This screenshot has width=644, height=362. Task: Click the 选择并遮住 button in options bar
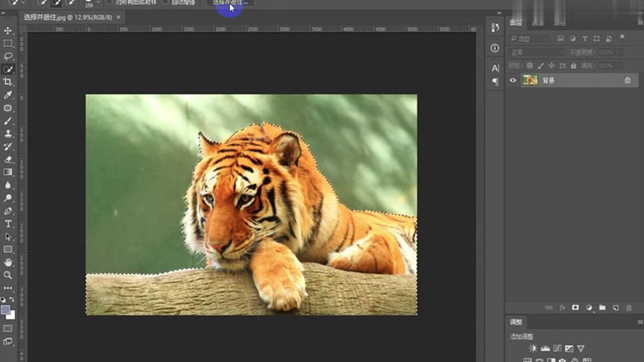pyautogui.click(x=230, y=3)
